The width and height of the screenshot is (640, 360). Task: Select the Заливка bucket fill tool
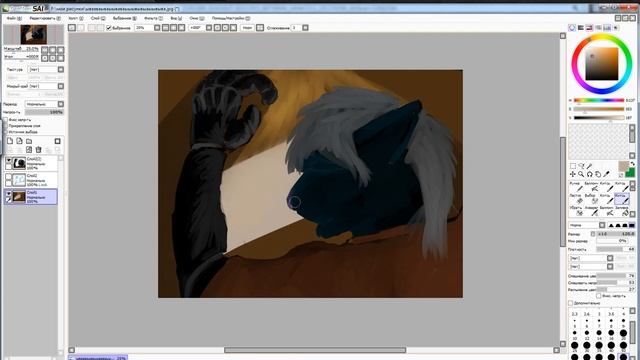pos(622,211)
